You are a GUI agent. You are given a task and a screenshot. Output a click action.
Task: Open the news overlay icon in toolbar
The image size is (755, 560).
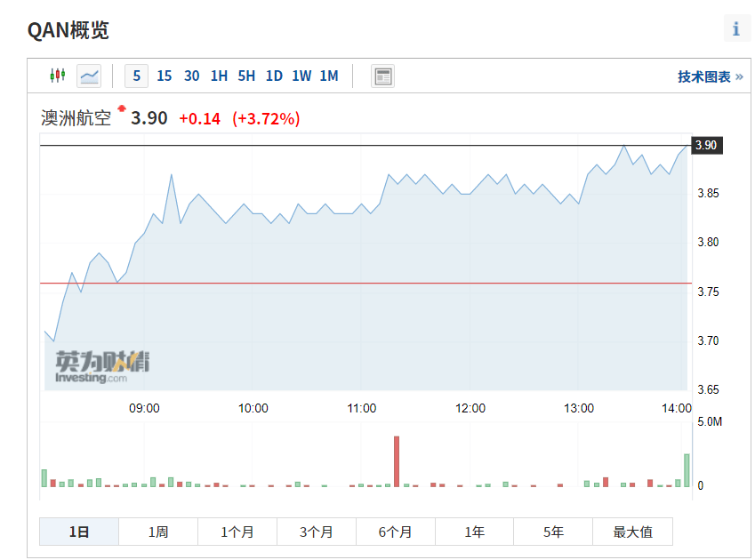[382, 76]
